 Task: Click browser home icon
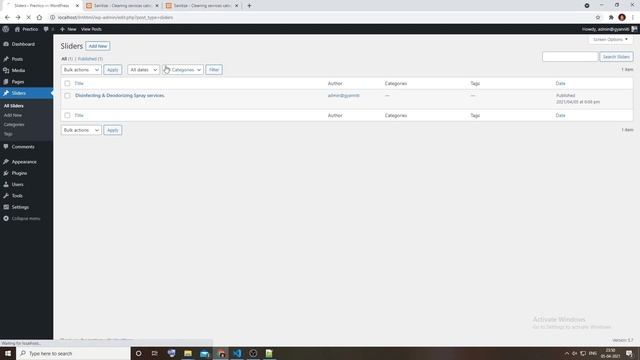39,18
